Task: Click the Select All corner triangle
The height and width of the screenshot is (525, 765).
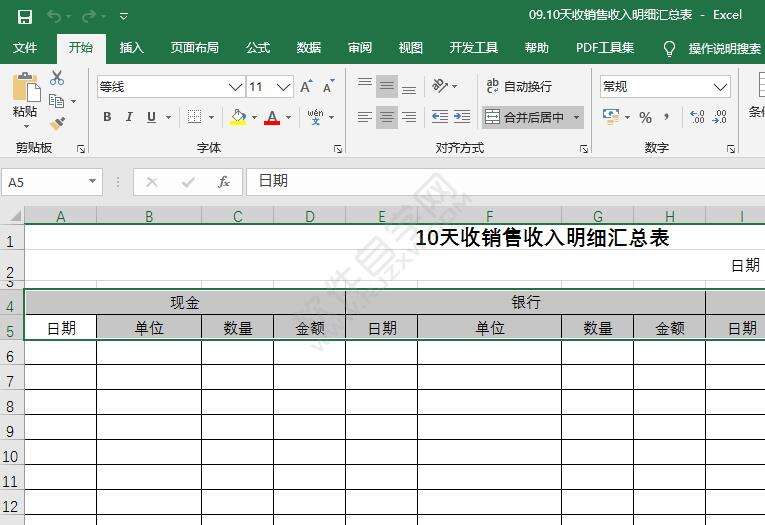Action: [x=16, y=216]
